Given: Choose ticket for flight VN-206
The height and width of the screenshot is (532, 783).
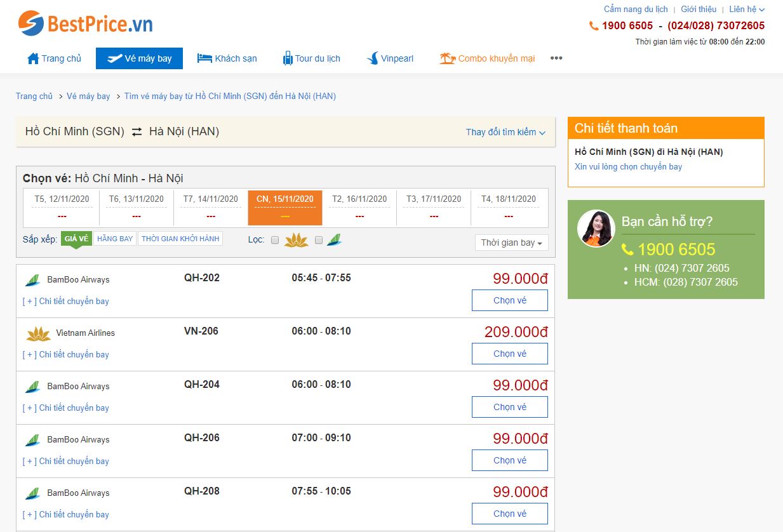Looking at the screenshot, I should point(510,354).
